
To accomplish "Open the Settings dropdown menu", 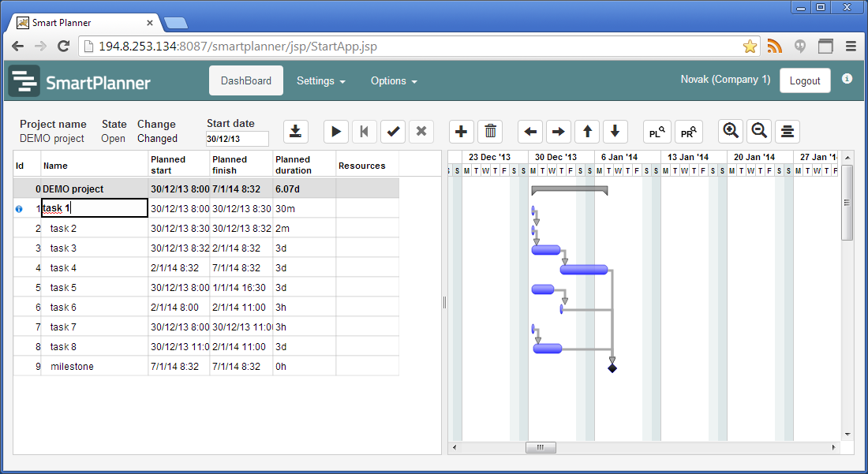I will click(x=321, y=80).
